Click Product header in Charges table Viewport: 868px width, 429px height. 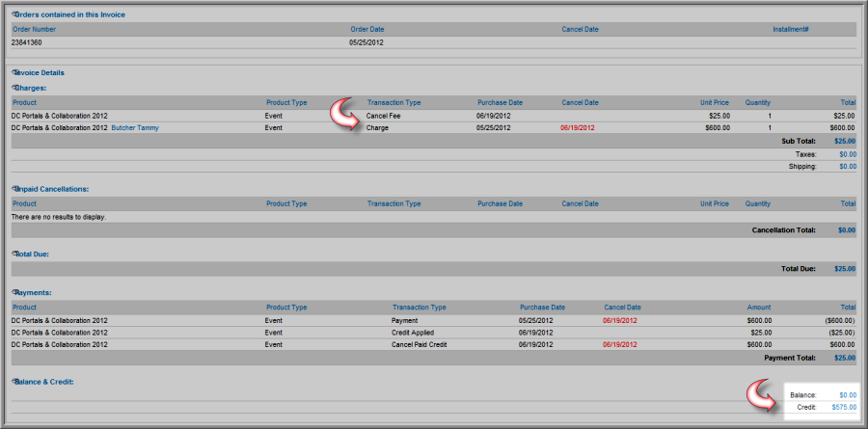coord(24,102)
